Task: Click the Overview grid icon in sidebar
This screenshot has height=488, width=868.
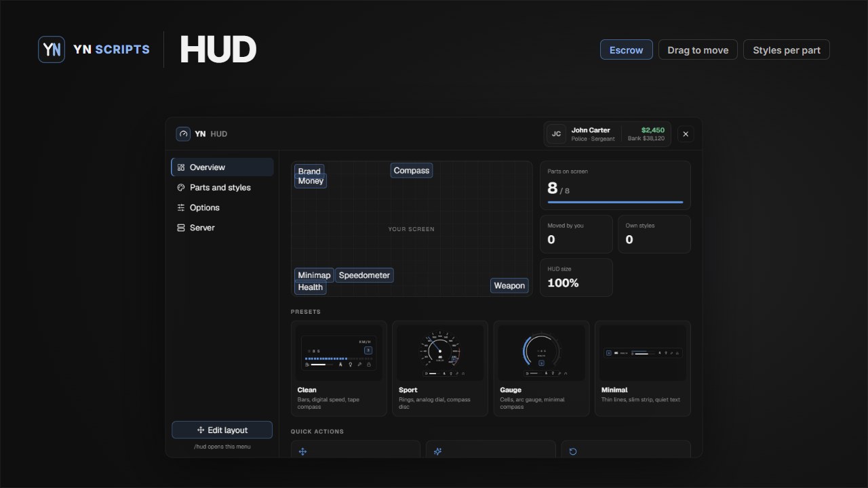Action: [x=181, y=167]
